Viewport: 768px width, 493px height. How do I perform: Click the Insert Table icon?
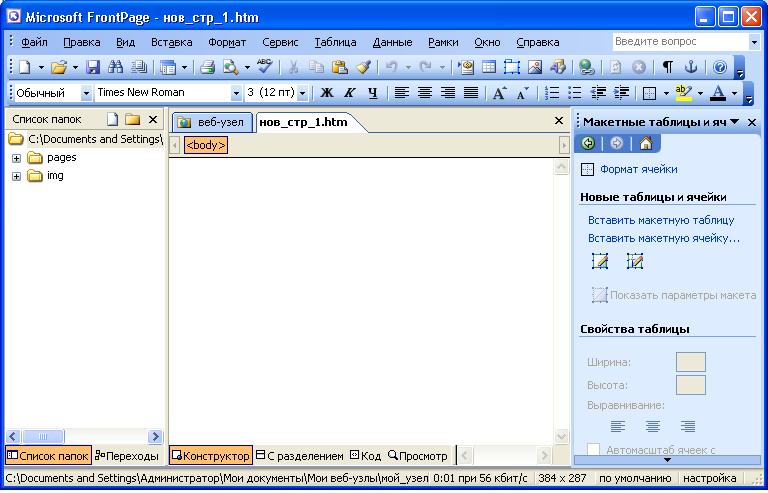click(489, 67)
